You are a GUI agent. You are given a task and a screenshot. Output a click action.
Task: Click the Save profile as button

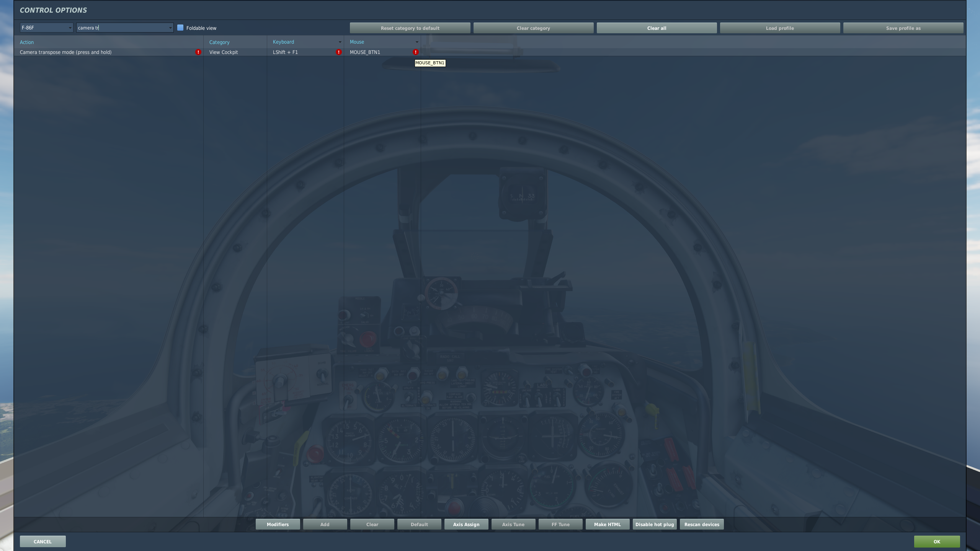[x=903, y=28]
